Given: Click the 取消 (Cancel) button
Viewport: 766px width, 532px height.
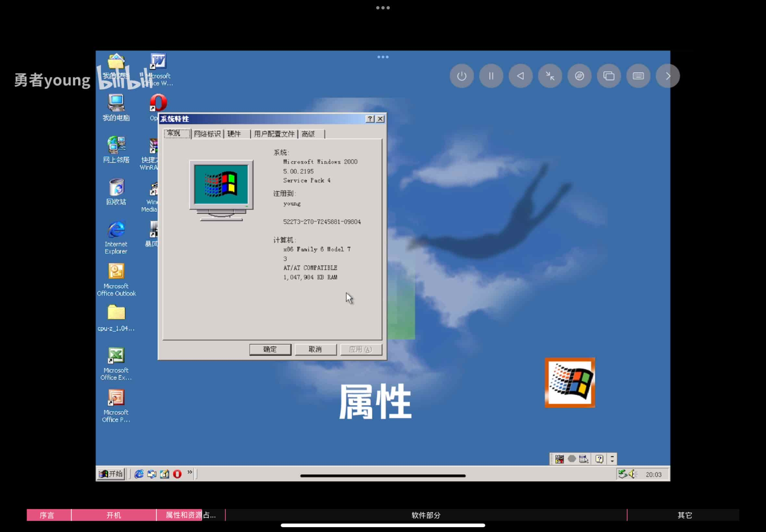Looking at the screenshot, I should 315,349.
